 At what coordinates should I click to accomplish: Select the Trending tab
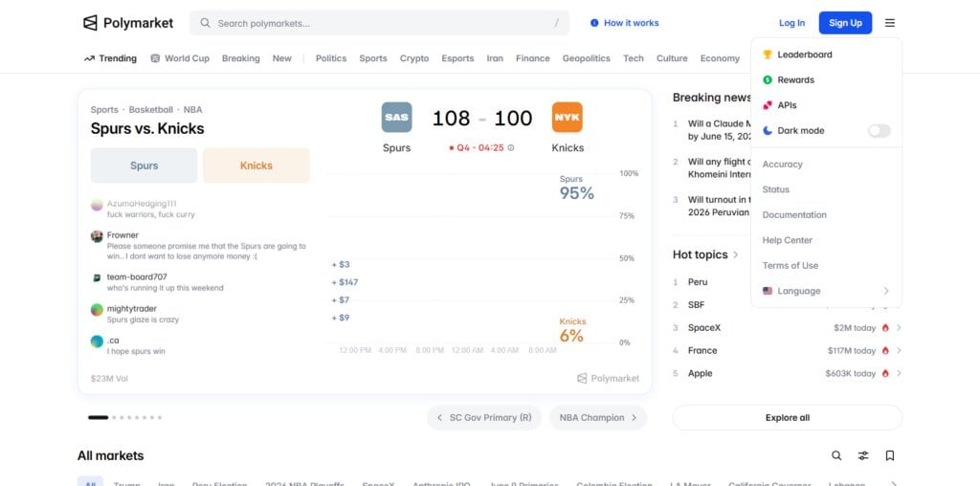click(110, 58)
